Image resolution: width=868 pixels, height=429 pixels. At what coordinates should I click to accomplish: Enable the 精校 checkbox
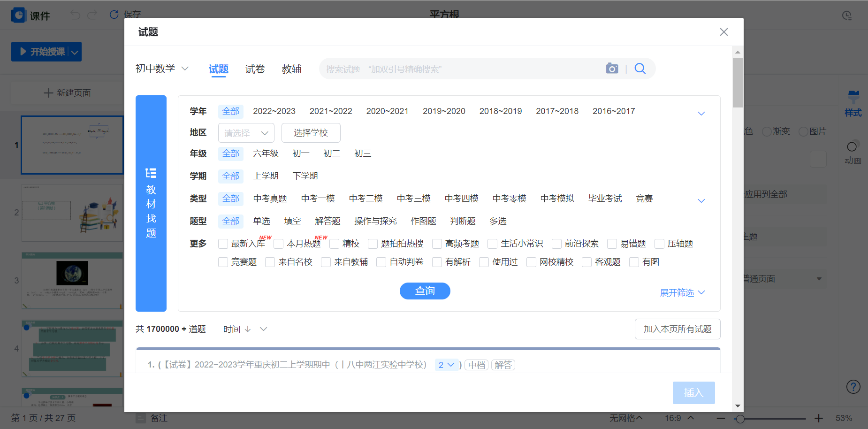[335, 244]
